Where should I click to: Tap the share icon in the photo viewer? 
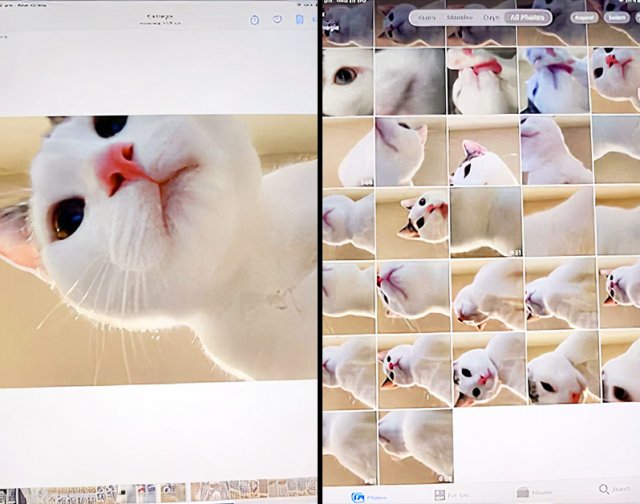(x=254, y=19)
